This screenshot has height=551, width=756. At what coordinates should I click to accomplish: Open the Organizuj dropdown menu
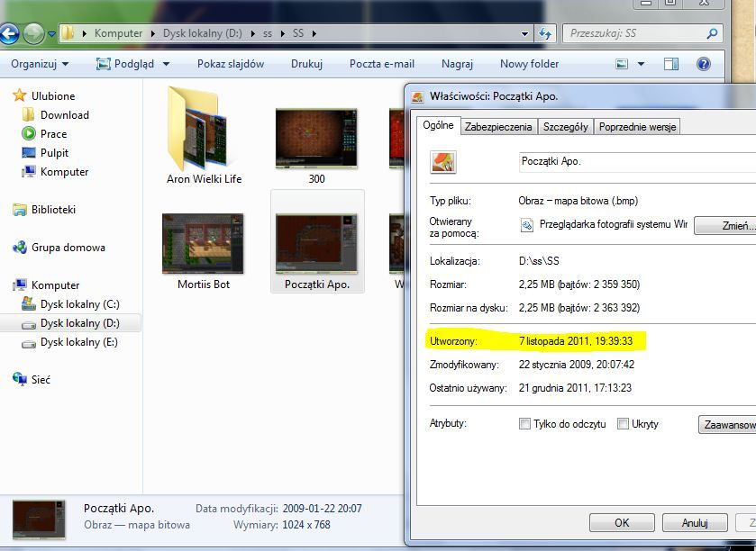coord(40,64)
